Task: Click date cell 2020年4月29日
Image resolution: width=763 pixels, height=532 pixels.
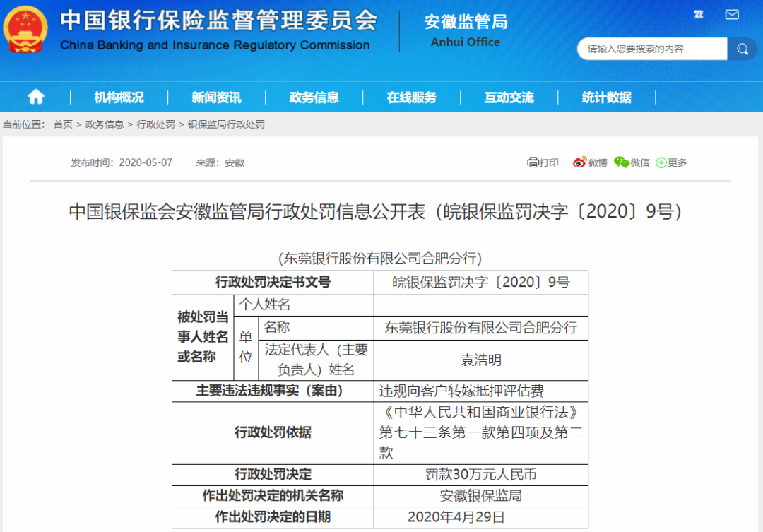Action: click(481, 517)
